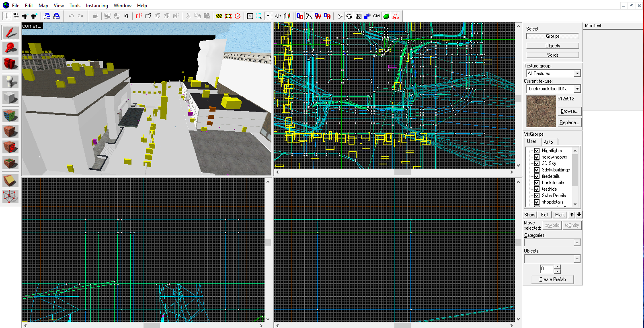644x328 pixels.
Task: Select the Clipping tool
Action: coord(10,181)
